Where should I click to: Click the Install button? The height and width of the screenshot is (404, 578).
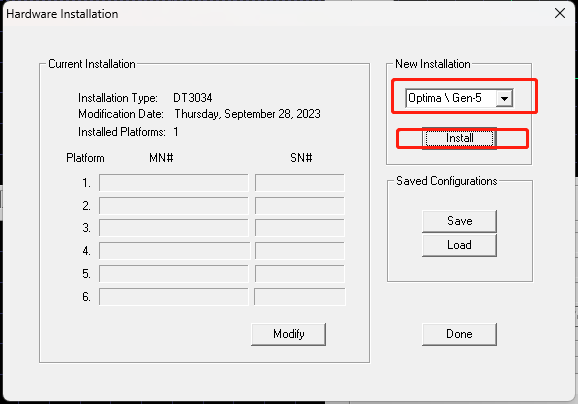459,138
